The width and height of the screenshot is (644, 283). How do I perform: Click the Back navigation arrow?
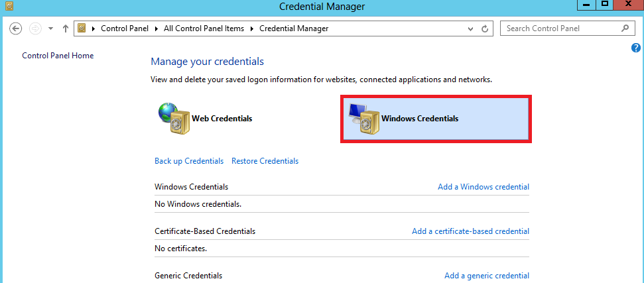point(15,28)
